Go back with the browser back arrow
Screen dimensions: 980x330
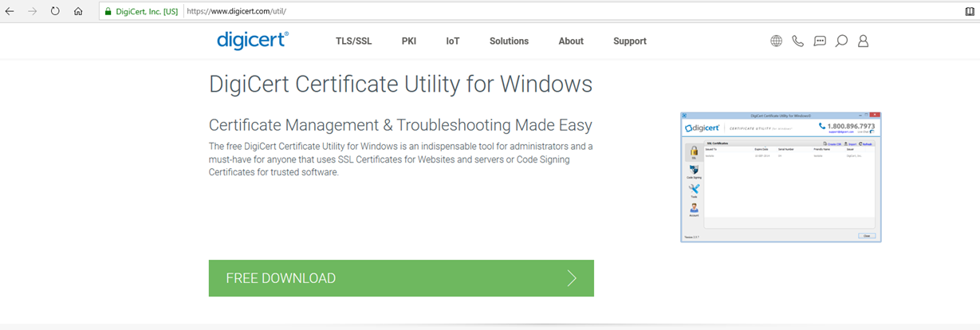tap(10, 11)
